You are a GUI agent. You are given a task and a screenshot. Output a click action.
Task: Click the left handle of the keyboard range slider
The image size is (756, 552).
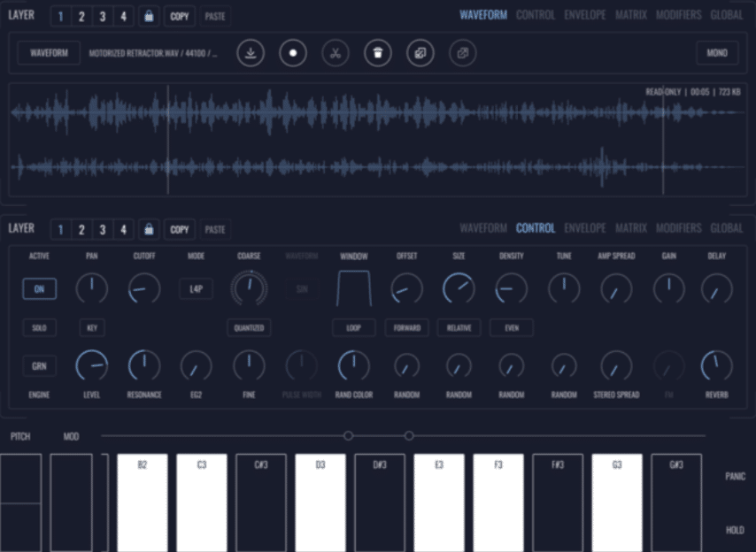coord(348,436)
